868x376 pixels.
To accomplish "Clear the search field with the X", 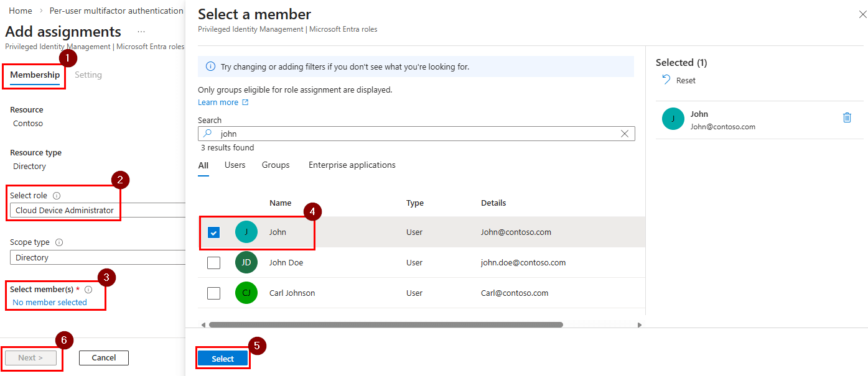I will click(x=625, y=133).
